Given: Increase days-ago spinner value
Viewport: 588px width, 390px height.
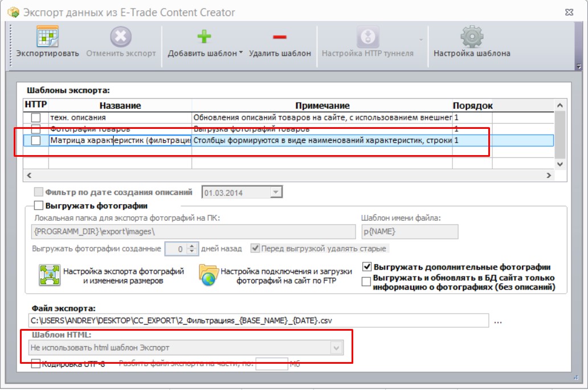Looking at the screenshot, I should 192,246.
